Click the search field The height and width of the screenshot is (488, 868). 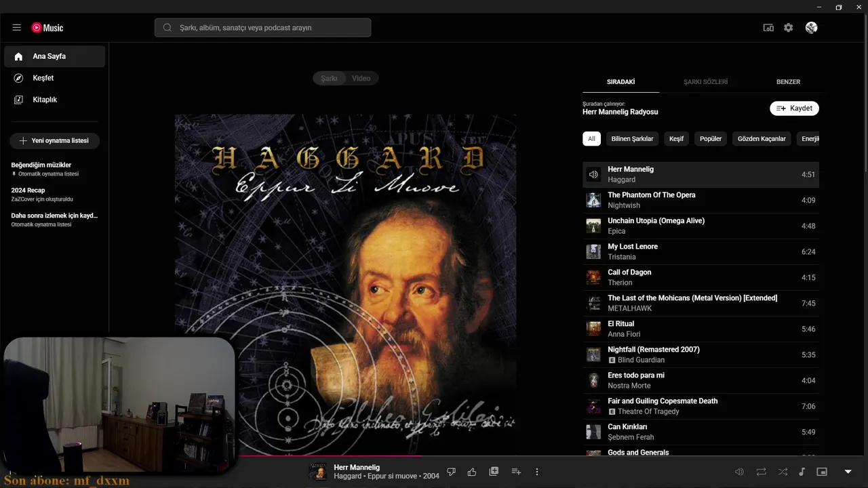coord(262,28)
